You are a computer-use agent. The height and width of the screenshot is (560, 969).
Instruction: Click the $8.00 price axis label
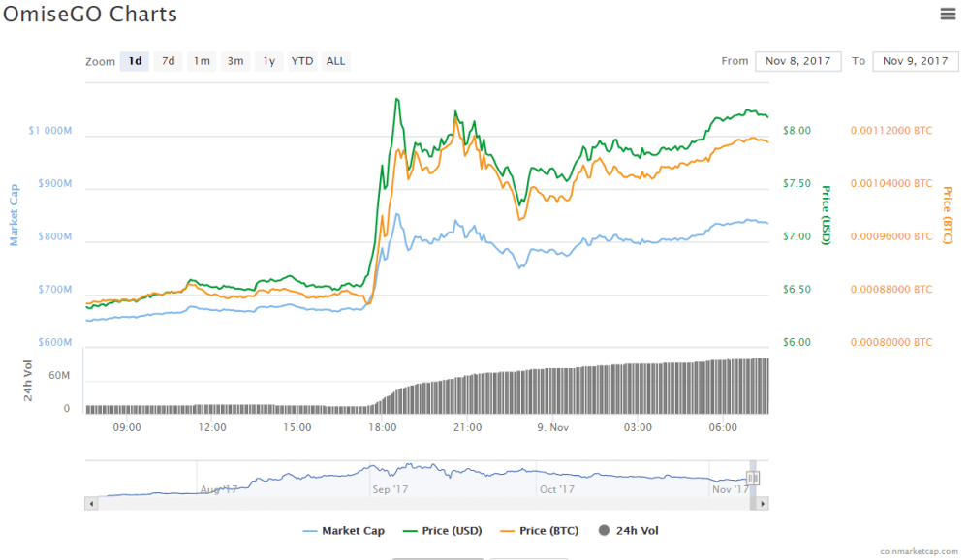click(797, 131)
